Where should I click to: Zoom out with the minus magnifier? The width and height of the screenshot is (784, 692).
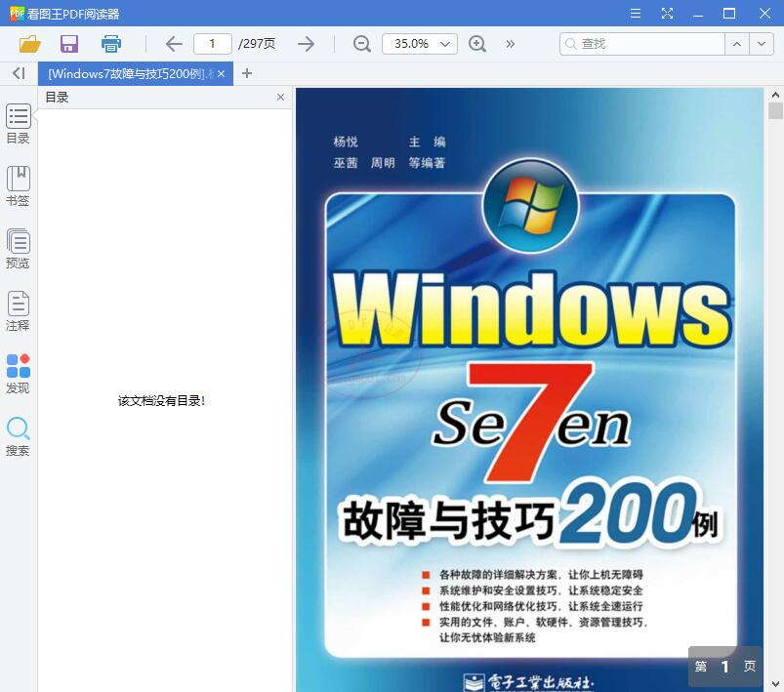361,44
